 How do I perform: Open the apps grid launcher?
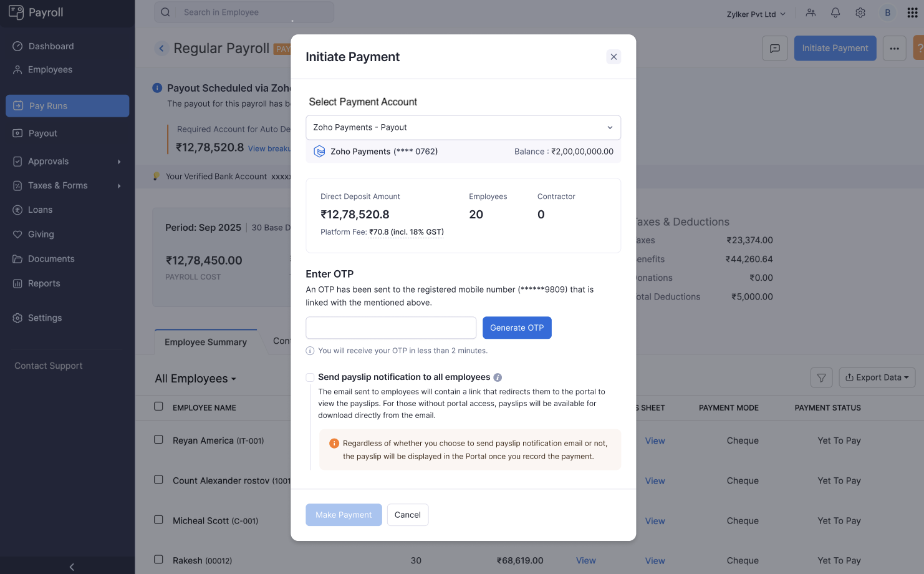(x=912, y=12)
